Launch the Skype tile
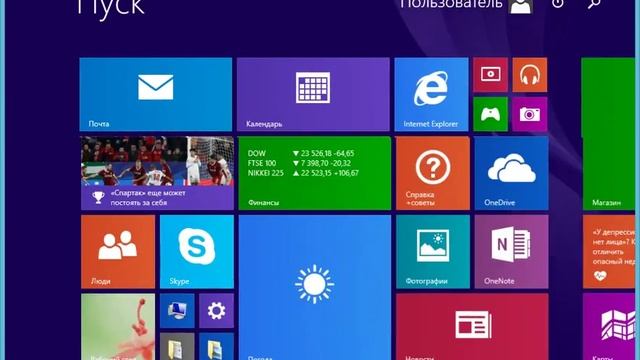Image resolution: width=640 pixels, height=360 pixels. point(197,252)
